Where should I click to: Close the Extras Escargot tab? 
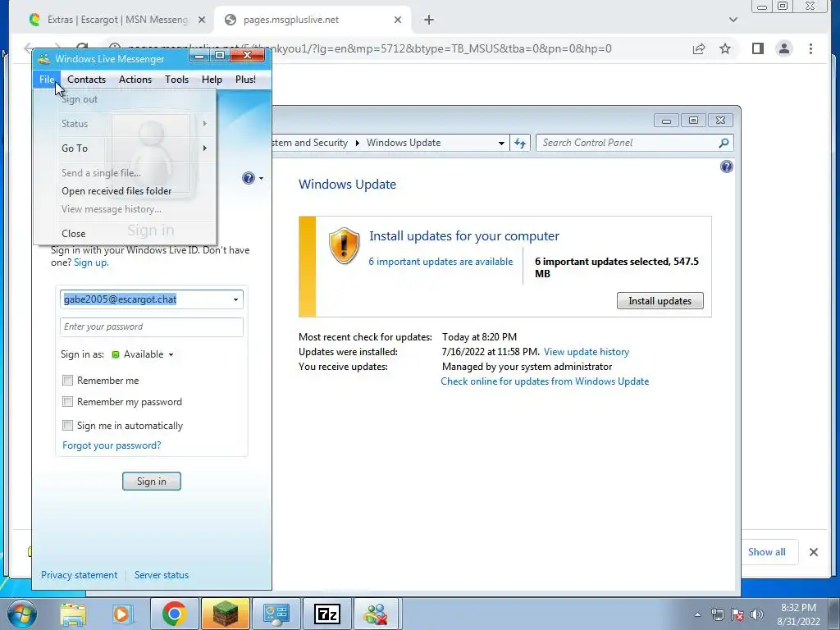click(202, 20)
